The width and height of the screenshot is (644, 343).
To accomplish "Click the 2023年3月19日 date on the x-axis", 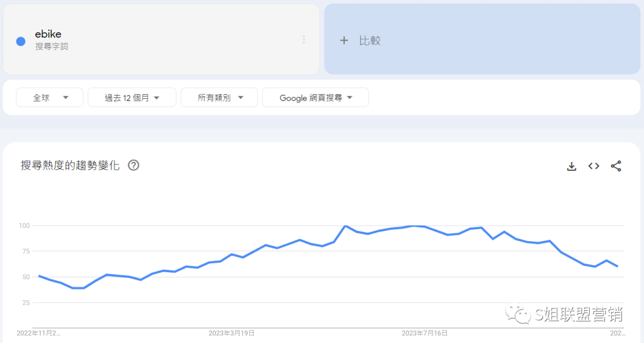I will point(231,333).
